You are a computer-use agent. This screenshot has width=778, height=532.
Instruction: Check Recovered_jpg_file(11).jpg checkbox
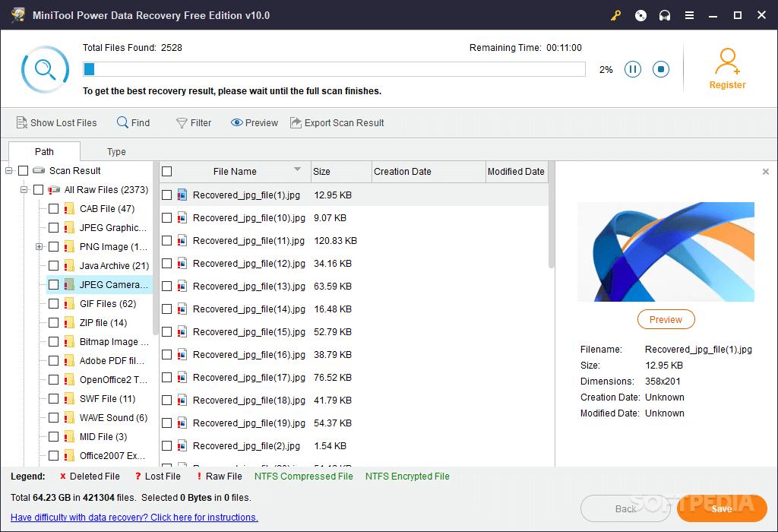click(166, 241)
